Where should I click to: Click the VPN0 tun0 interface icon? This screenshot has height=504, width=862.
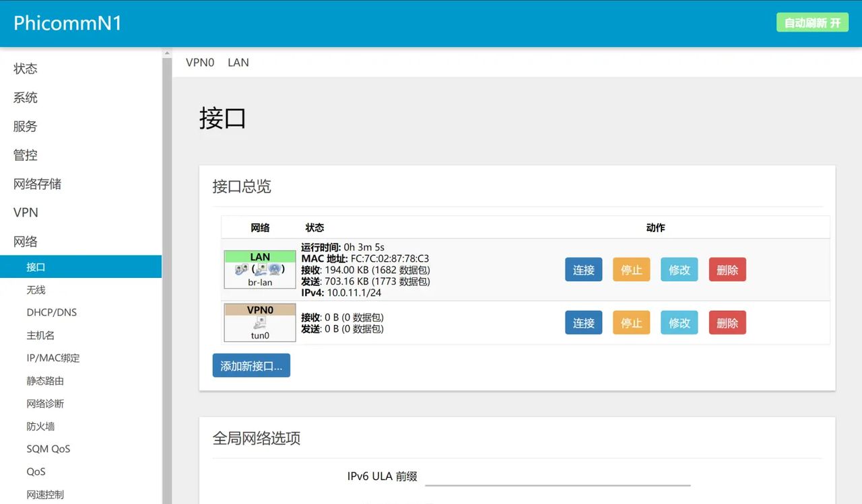tap(260, 322)
